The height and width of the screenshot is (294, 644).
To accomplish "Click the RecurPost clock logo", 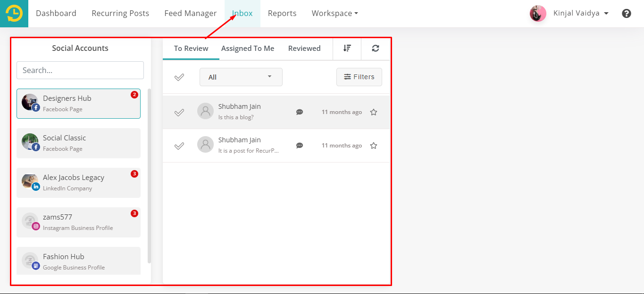I will 14,13.
